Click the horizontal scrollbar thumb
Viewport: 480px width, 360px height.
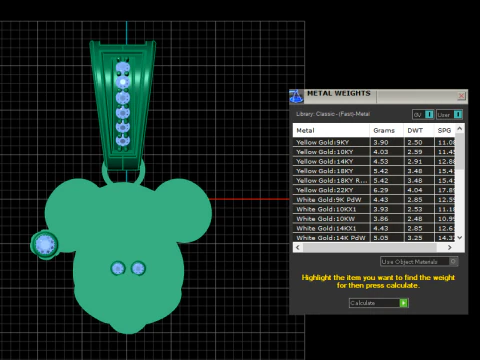(370, 247)
